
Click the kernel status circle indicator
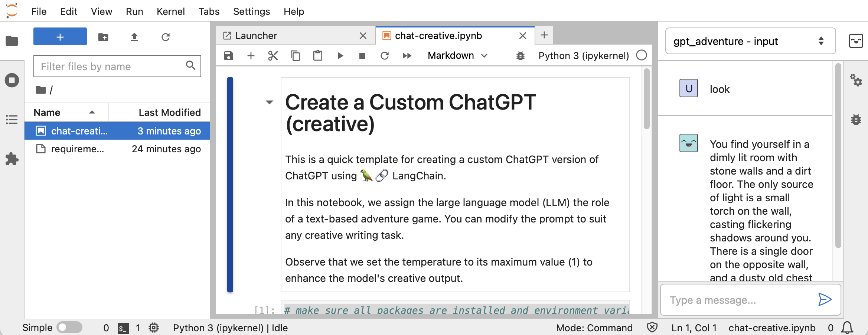click(x=641, y=55)
